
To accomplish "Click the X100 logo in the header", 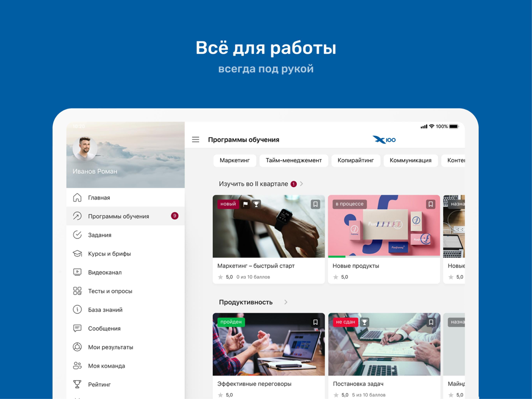I will point(384,139).
